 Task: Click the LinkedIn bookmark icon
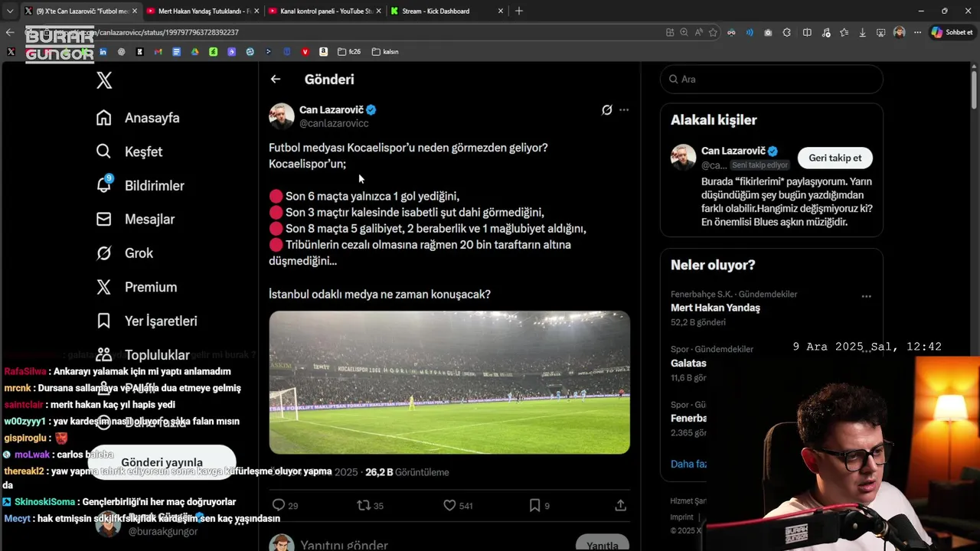(103, 52)
